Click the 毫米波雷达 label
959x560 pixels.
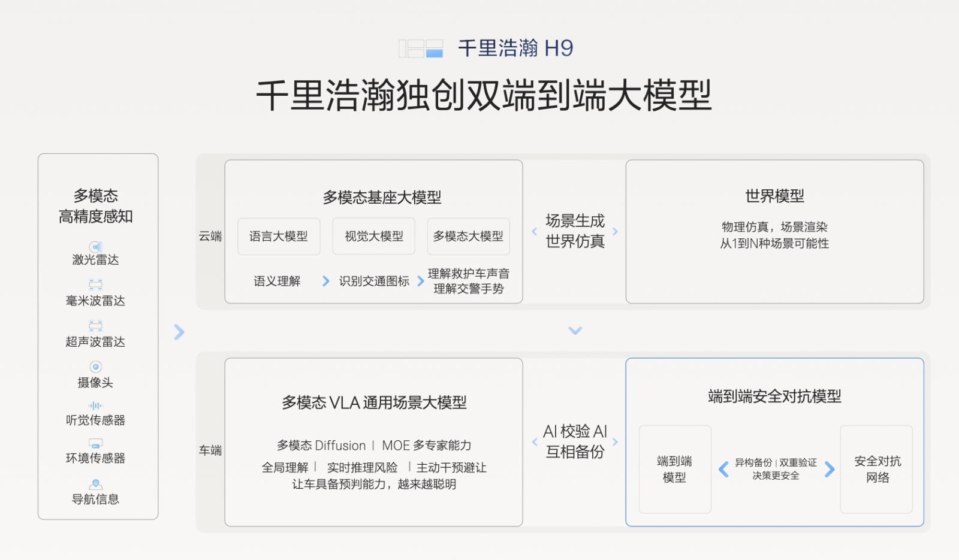pos(96,301)
